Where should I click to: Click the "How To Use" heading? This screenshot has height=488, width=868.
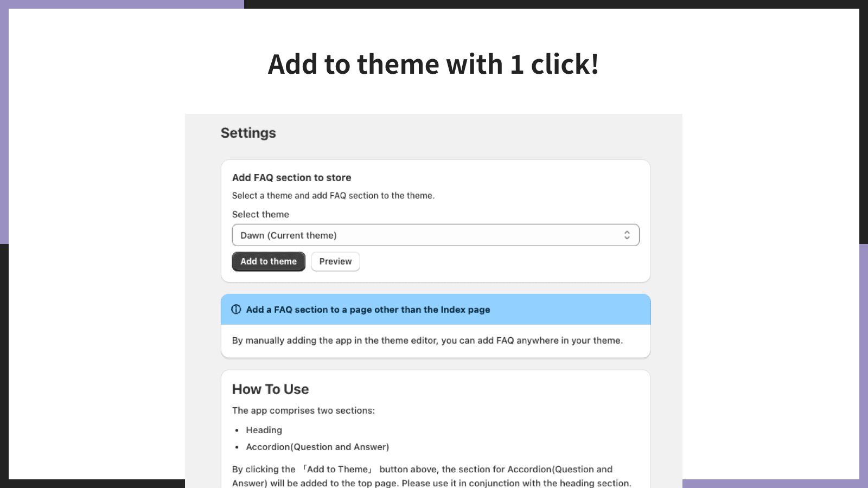coord(270,389)
